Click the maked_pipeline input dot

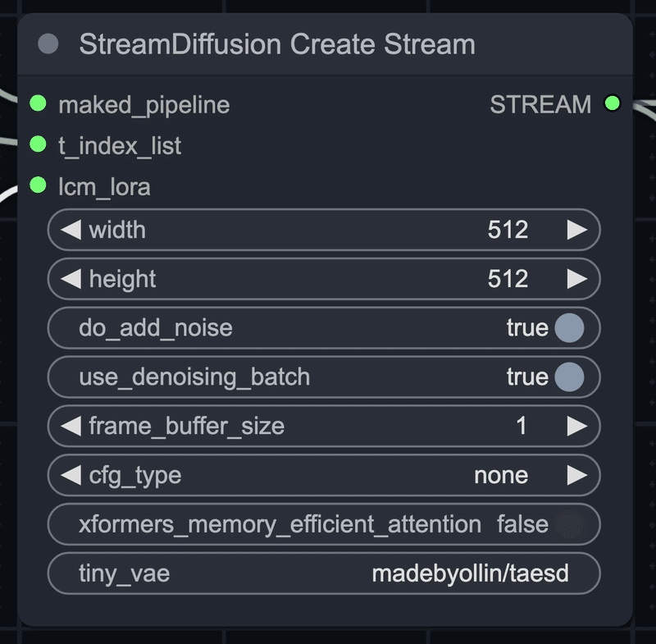pyautogui.click(x=39, y=105)
